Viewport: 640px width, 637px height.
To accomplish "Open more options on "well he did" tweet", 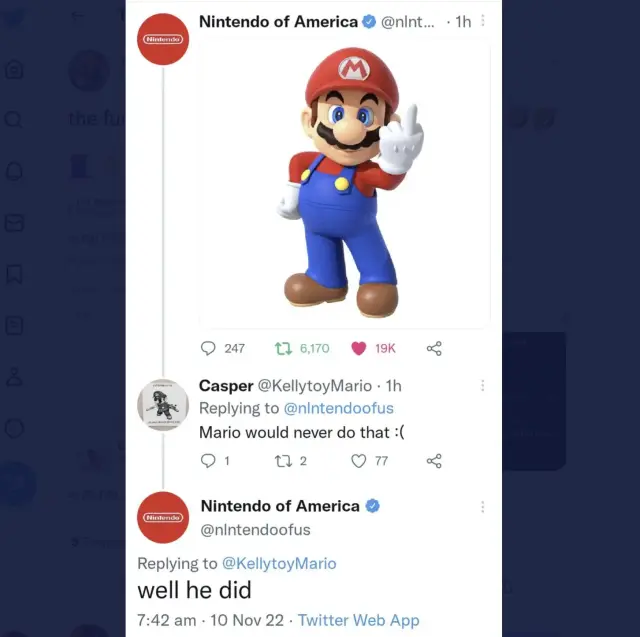I will click(x=483, y=507).
